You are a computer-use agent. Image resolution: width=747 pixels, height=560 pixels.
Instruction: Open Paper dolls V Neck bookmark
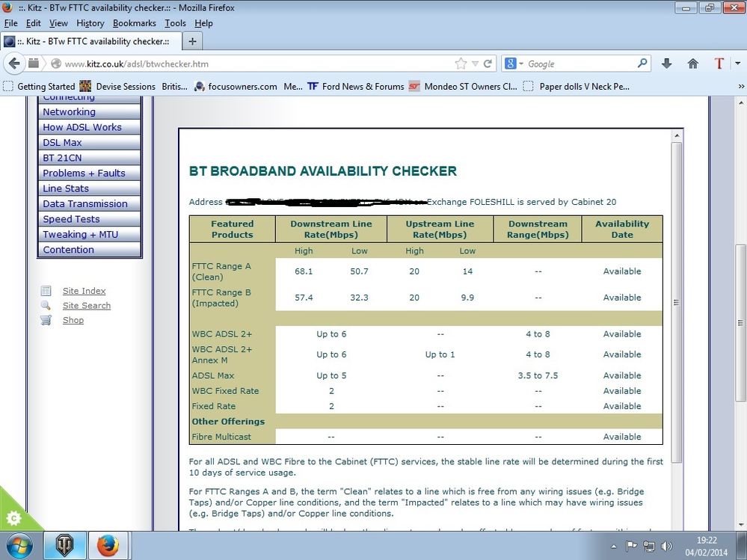576,87
